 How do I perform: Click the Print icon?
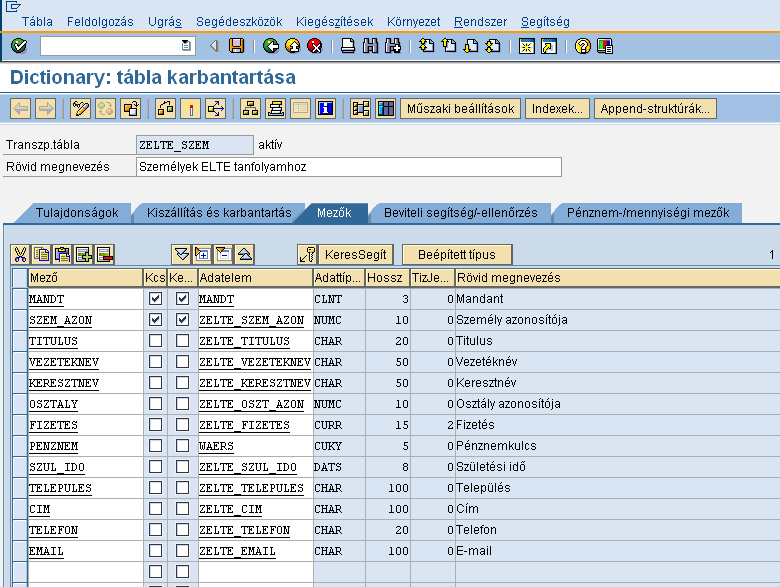[348, 46]
